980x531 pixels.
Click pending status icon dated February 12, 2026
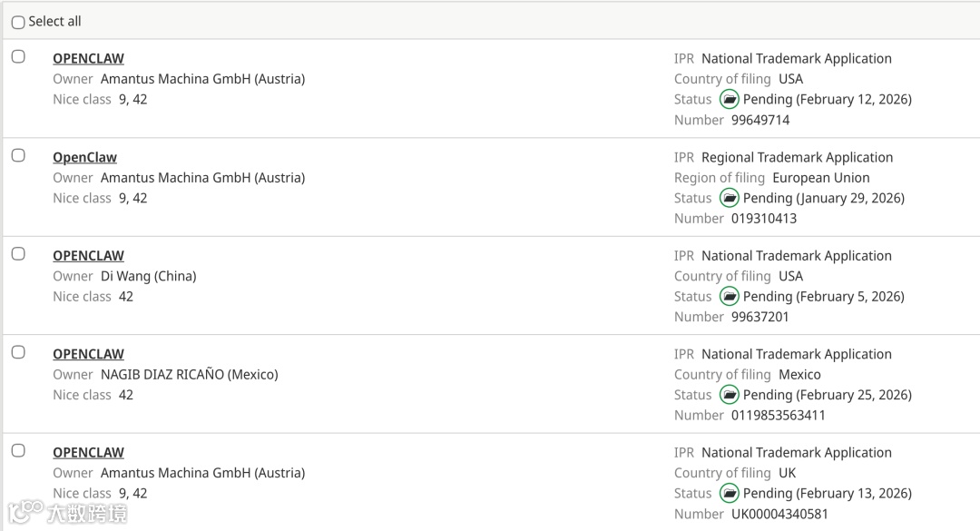point(730,99)
